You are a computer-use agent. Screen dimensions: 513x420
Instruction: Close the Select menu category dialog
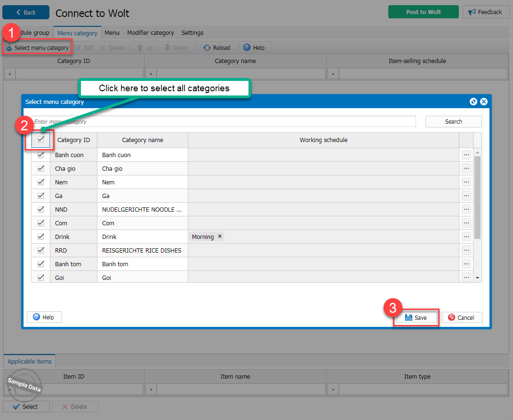[483, 102]
